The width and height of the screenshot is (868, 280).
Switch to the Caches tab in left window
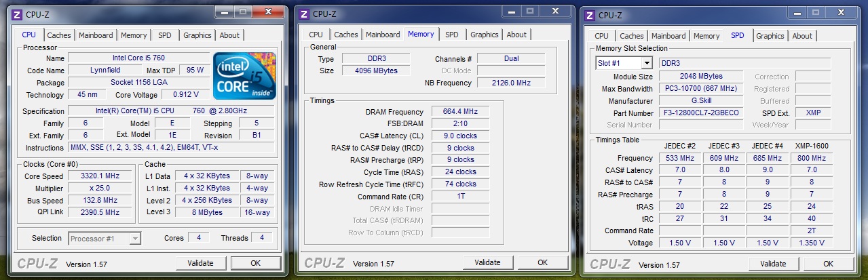click(59, 35)
